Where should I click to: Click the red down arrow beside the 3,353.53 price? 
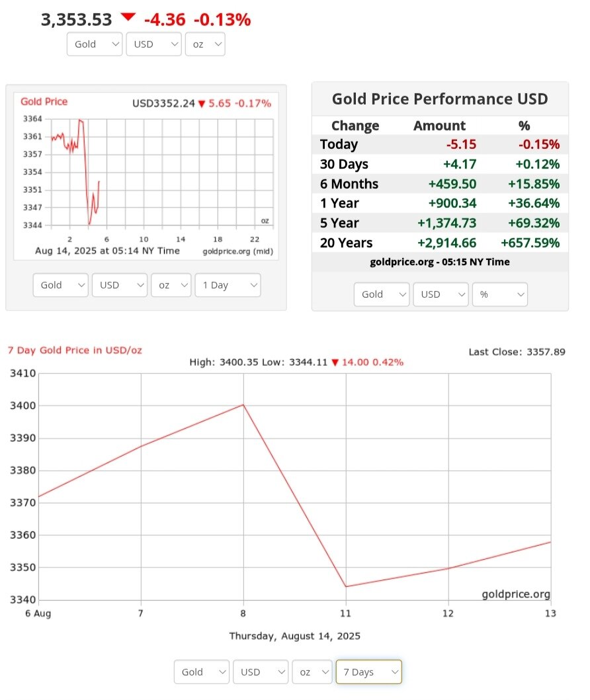[128, 17]
